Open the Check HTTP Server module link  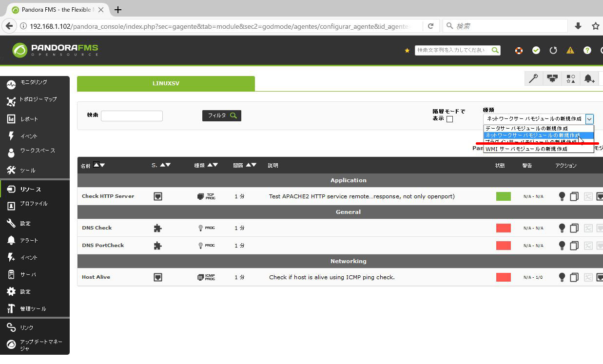click(108, 196)
